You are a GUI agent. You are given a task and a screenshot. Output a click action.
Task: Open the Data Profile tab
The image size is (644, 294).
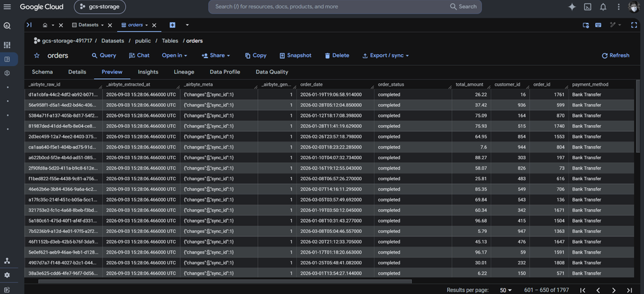coord(225,72)
